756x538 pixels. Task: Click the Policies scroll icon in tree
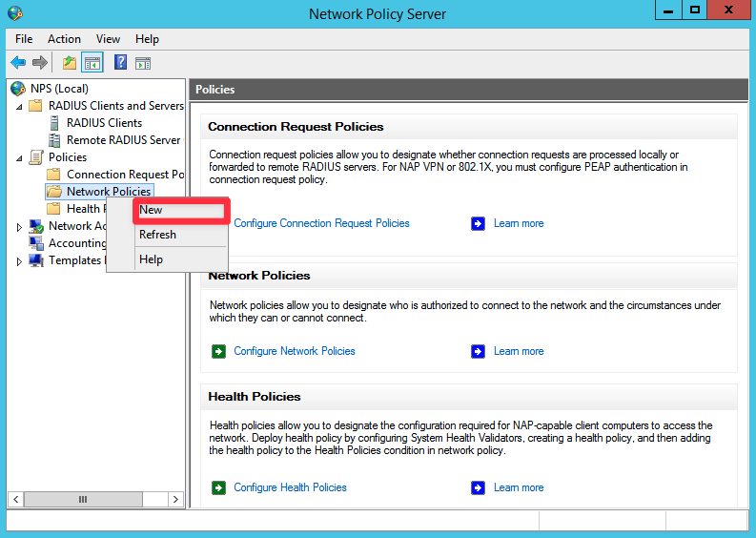(36, 157)
